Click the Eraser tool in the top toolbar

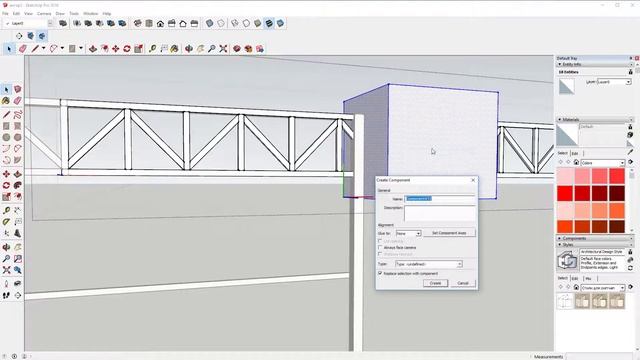coord(23,49)
